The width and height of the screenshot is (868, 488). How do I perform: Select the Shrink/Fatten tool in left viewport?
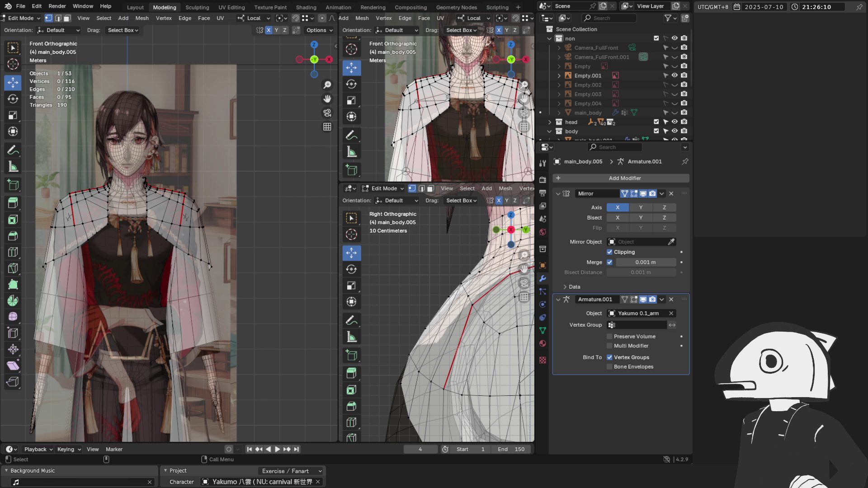[x=13, y=349]
